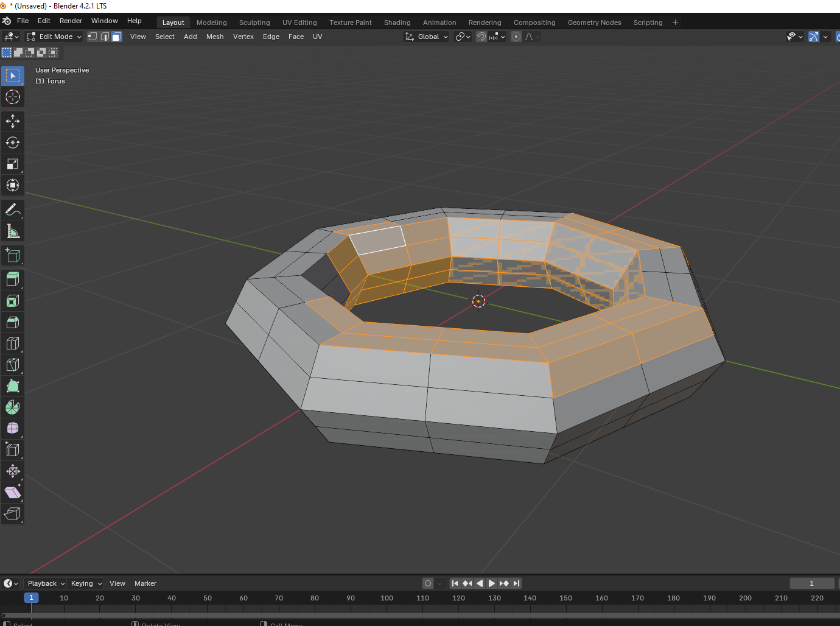Select the Select Box tool
The width and height of the screenshot is (840, 626).
[x=13, y=76]
